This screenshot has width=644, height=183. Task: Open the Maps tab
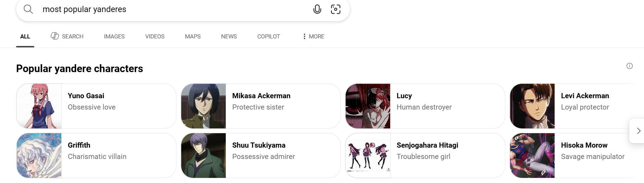[x=193, y=36]
